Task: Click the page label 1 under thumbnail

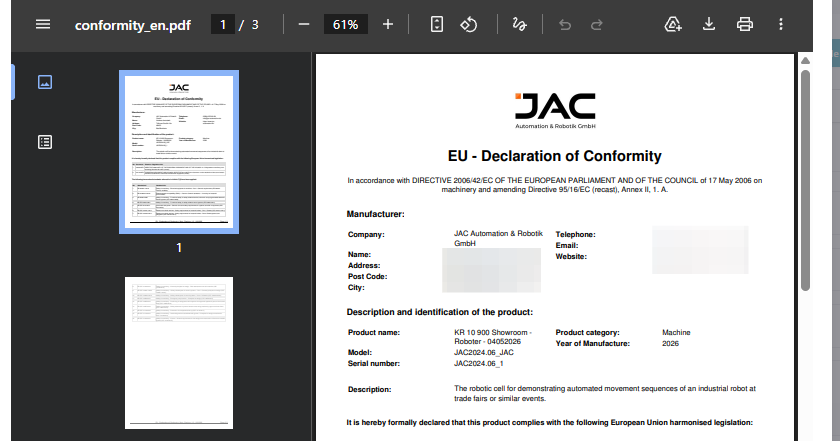Action: click(x=179, y=248)
